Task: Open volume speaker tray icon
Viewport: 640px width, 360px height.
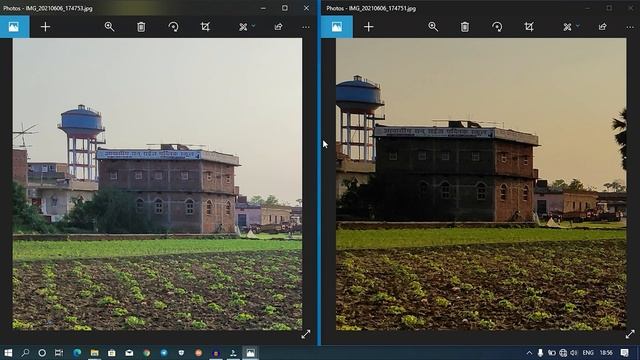Action: pos(574,353)
